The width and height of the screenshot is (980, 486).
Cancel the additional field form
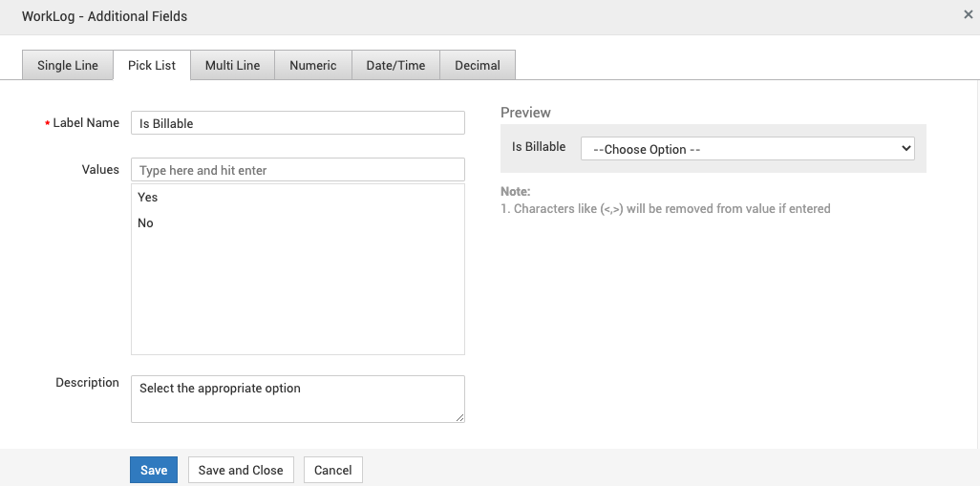pyautogui.click(x=333, y=470)
